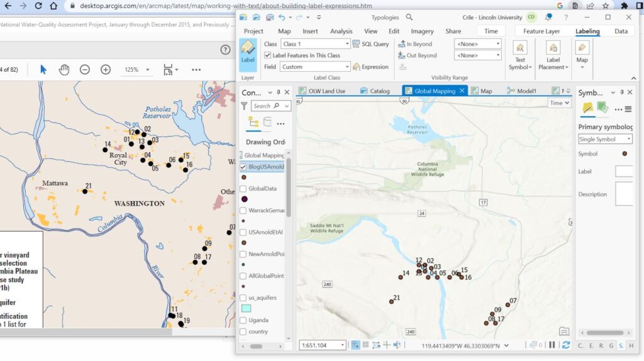Check the AllGlobalPoint layer
The width and height of the screenshot is (644, 361).
[x=243, y=275]
